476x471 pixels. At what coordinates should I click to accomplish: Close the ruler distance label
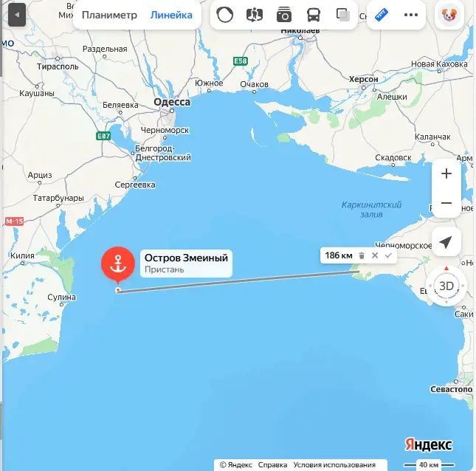click(375, 255)
